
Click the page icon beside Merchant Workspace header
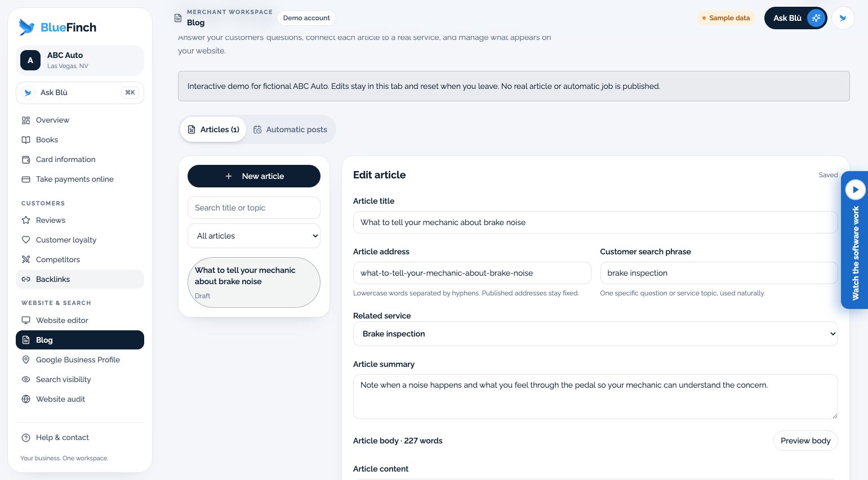tap(178, 18)
